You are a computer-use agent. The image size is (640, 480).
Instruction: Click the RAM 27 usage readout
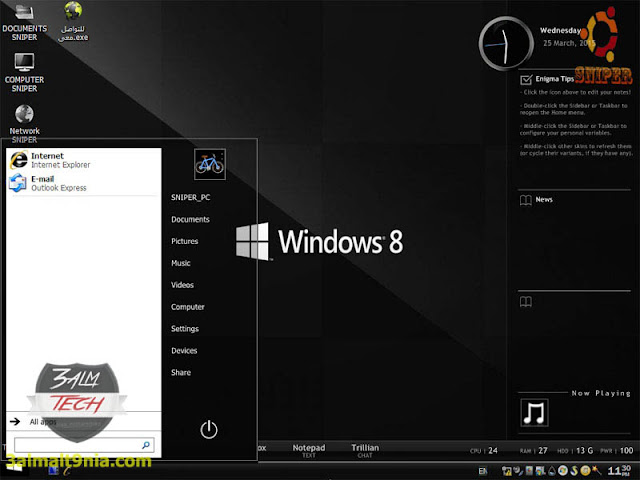[534, 451]
